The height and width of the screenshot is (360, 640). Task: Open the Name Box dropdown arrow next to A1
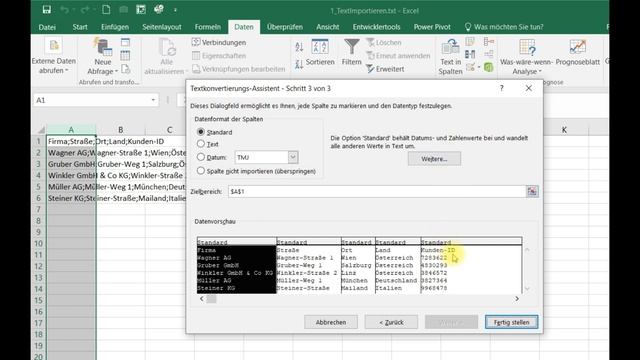(153, 100)
